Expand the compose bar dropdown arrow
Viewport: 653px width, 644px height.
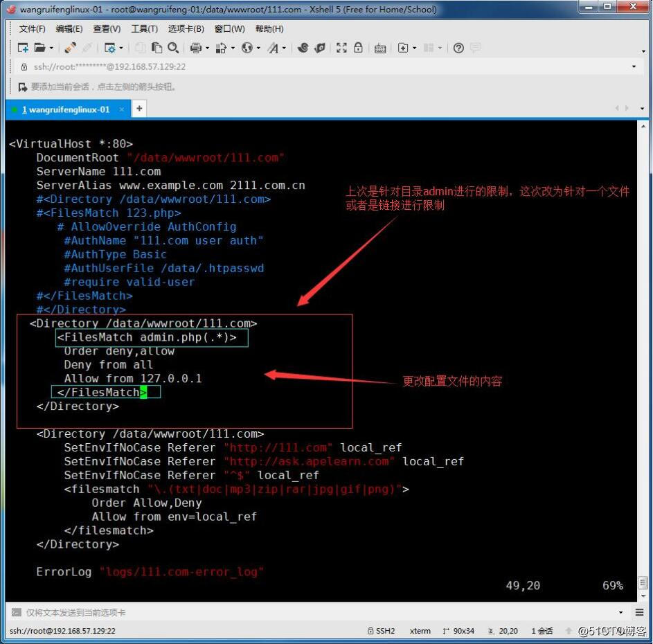[x=621, y=612]
